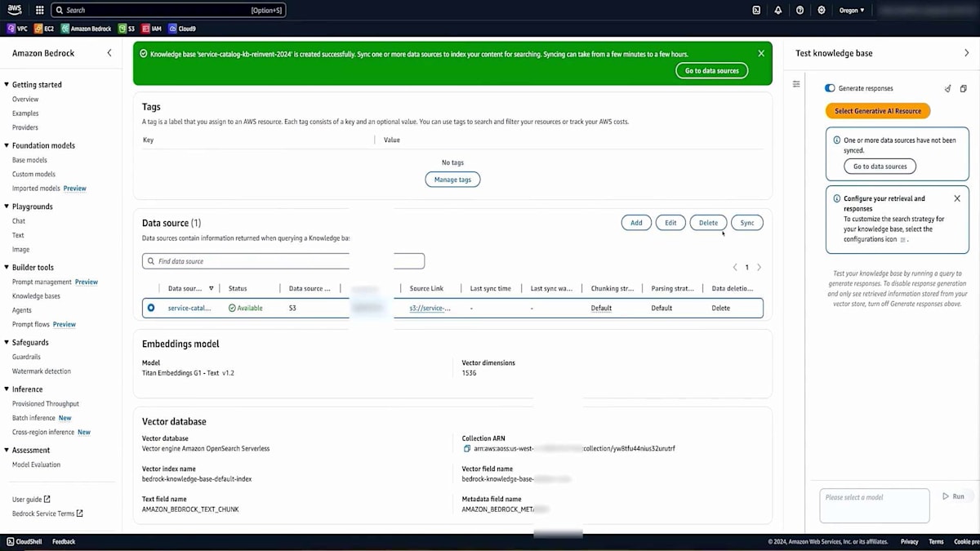Go to next page of data sources

(x=759, y=267)
